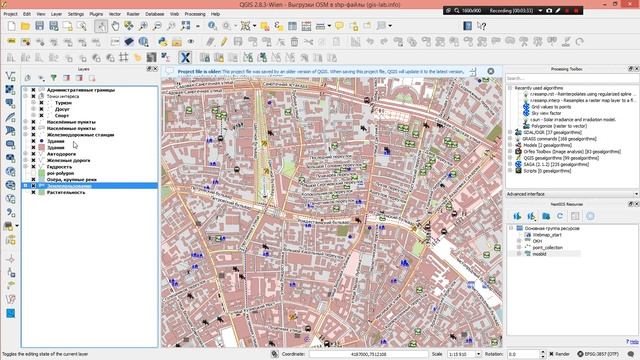Click the green poi-polygon symbol swatch
Screen dimensions: 640x360
point(42,173)
